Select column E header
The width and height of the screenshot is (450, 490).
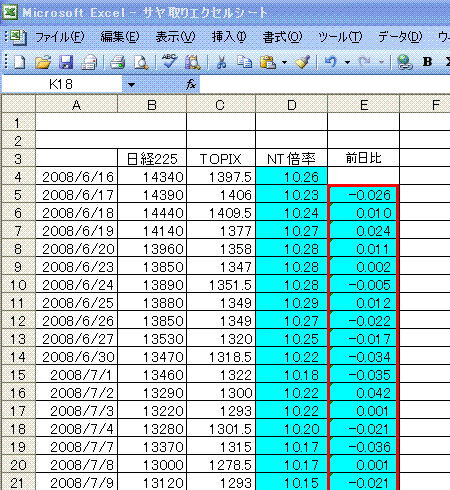coord(364,105)
